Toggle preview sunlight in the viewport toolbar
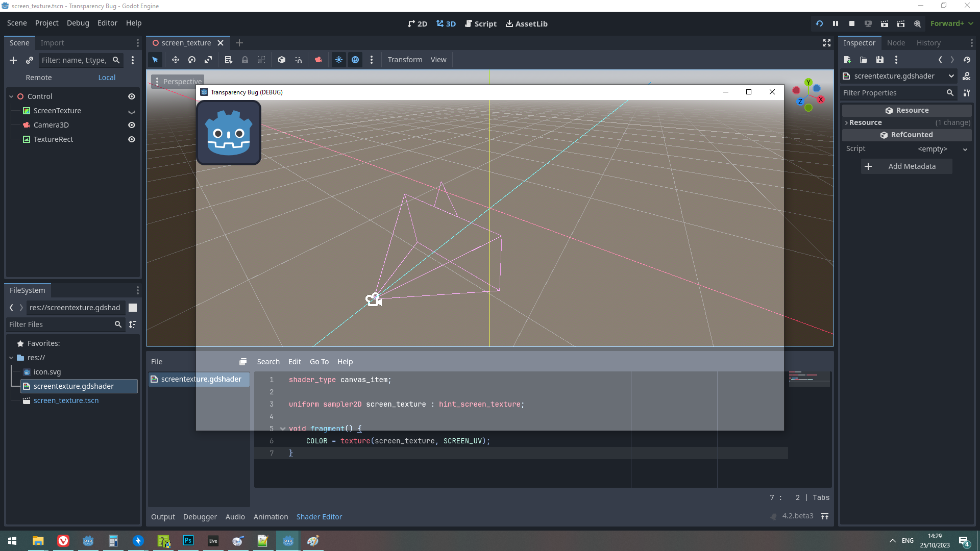This screenshot has width=980, height=551. click(x=339, y=60)
